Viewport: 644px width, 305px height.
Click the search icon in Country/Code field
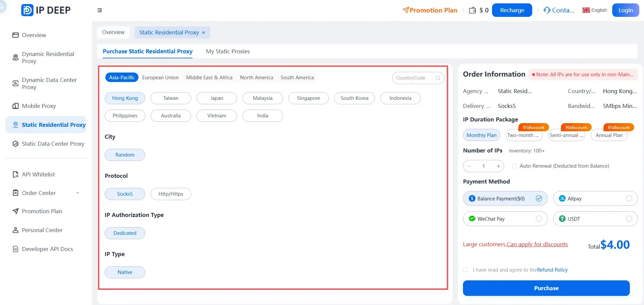click(x=438, y=78)
